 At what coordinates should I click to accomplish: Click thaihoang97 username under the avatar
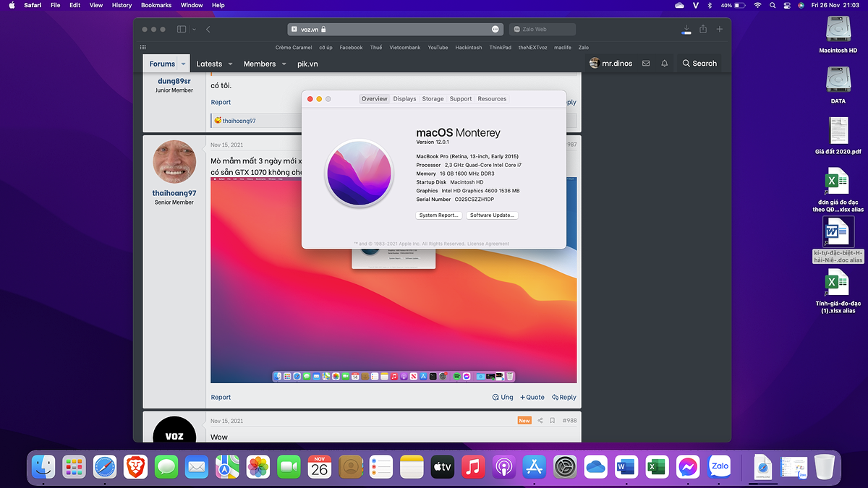pyautogui.click(x=174, y=193)
